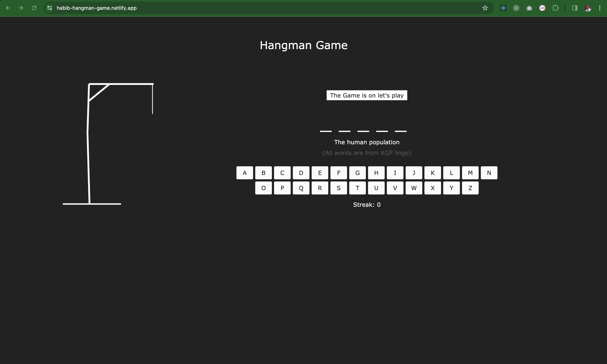
Task: View site information icon in address bar
Action: point(50,8)
